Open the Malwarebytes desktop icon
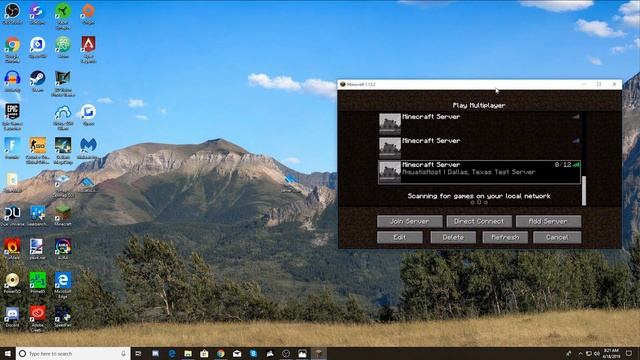Viewport: 640px width, 360px height. (x=88, y=148)
